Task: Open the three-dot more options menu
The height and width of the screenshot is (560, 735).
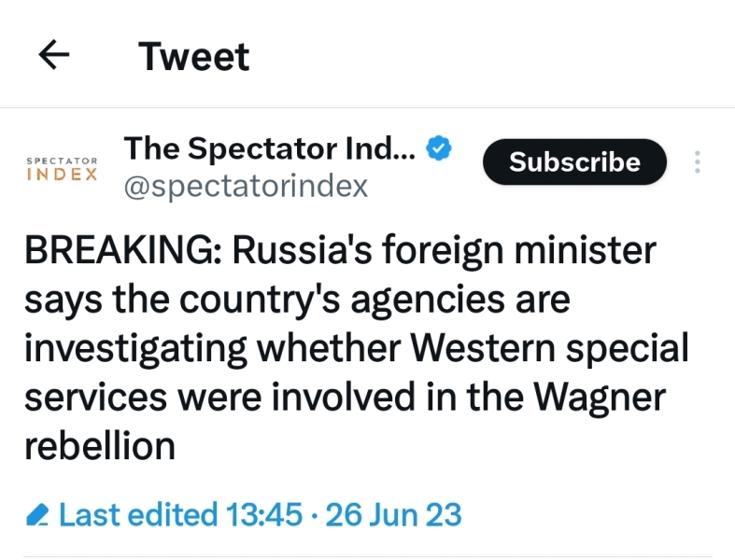Action: pyautogui.click(x=698, y=162)
